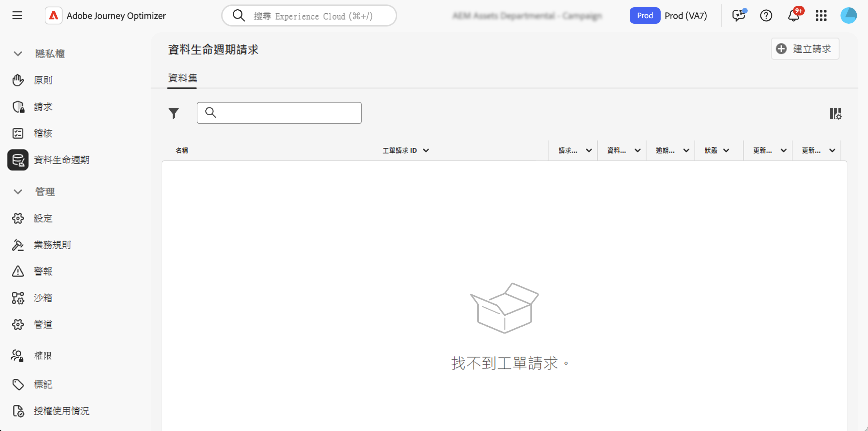Select the 資料集 tab

point(182,78)
